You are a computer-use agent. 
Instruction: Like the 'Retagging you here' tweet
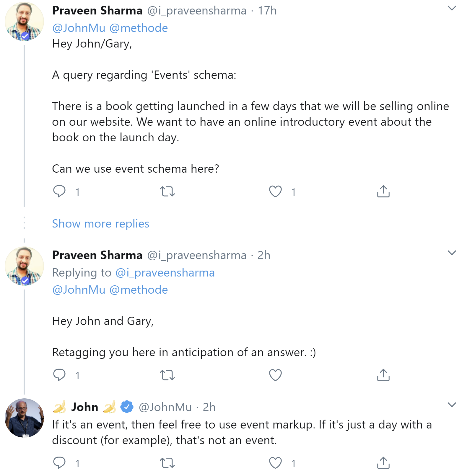click(275, 375)
